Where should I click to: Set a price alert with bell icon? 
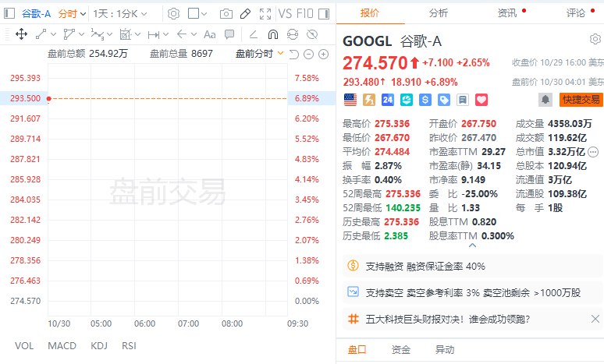pos(545,100)
